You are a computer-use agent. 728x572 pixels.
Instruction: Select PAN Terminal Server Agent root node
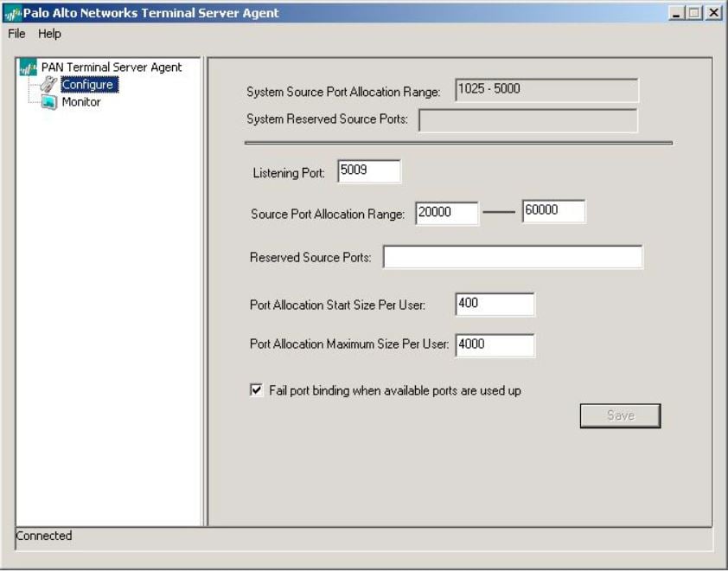point(112,67)
